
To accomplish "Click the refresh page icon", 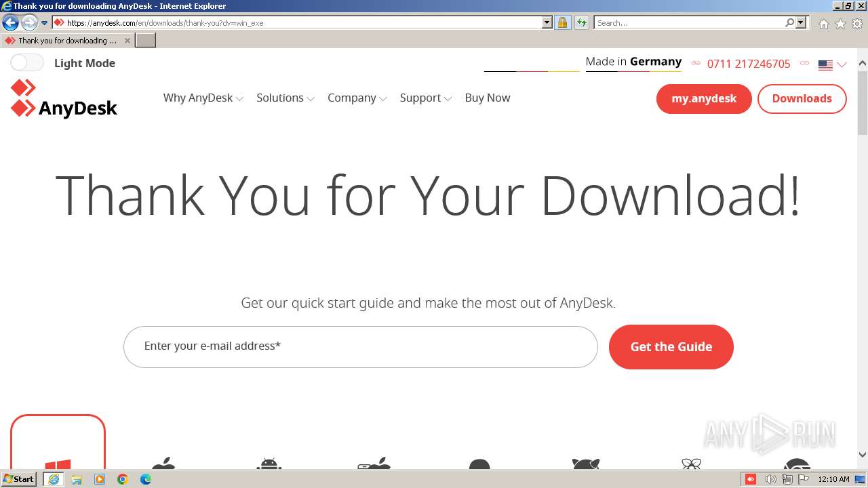I will pos(581,22).
